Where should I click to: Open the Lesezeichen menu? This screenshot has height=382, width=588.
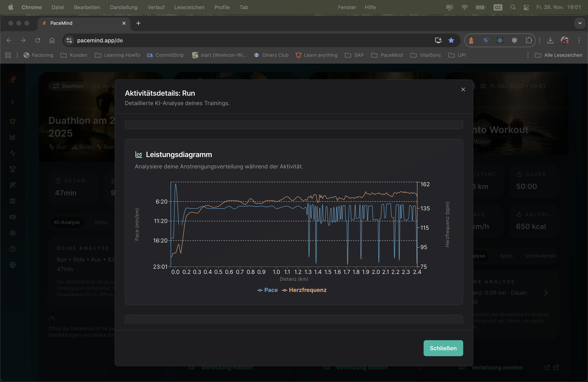click(x=189, y=7)
